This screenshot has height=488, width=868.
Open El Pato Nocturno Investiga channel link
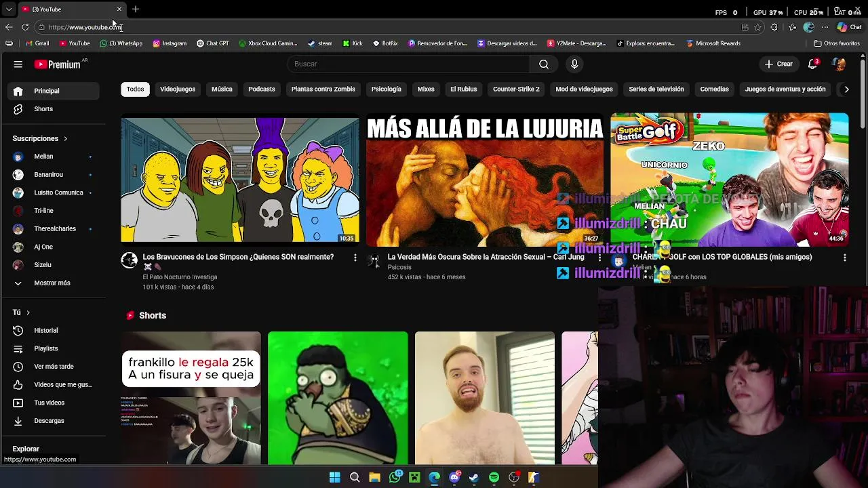point(180,277)
